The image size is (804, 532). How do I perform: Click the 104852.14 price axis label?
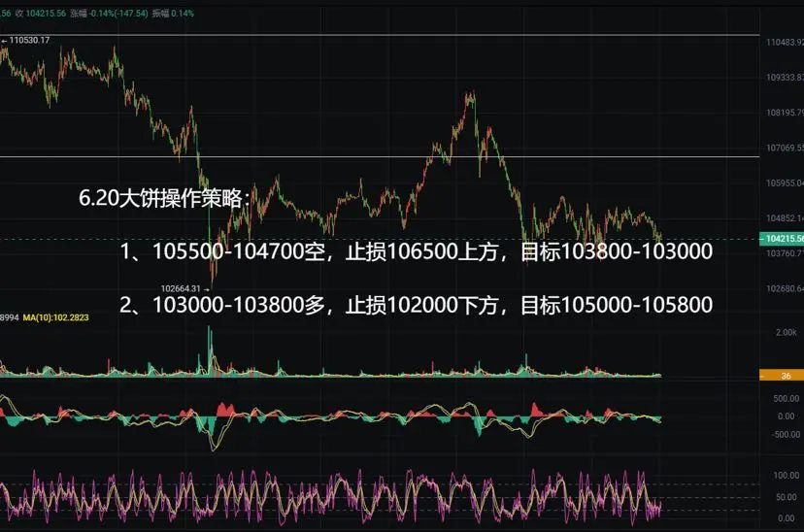(x=785, y=218)
